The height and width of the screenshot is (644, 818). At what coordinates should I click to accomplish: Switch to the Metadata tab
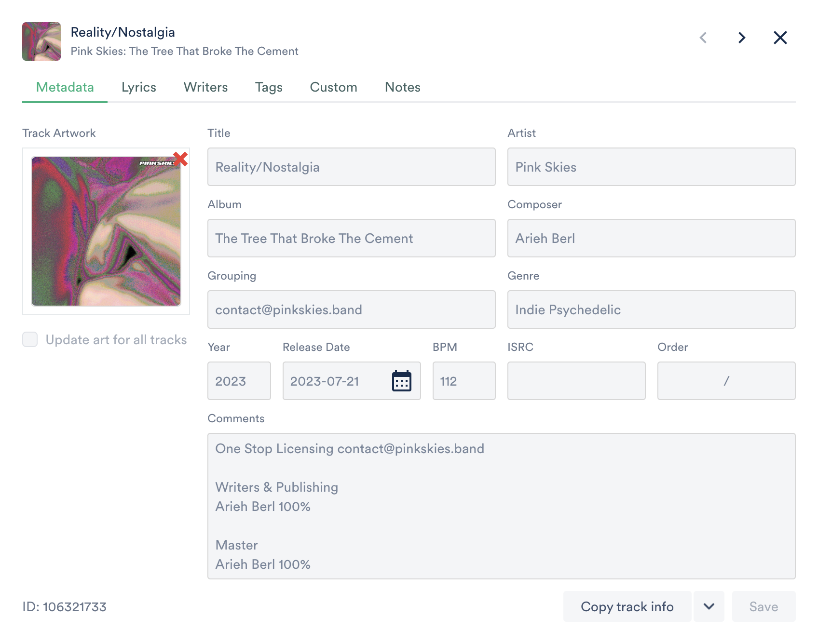(65, 87)
